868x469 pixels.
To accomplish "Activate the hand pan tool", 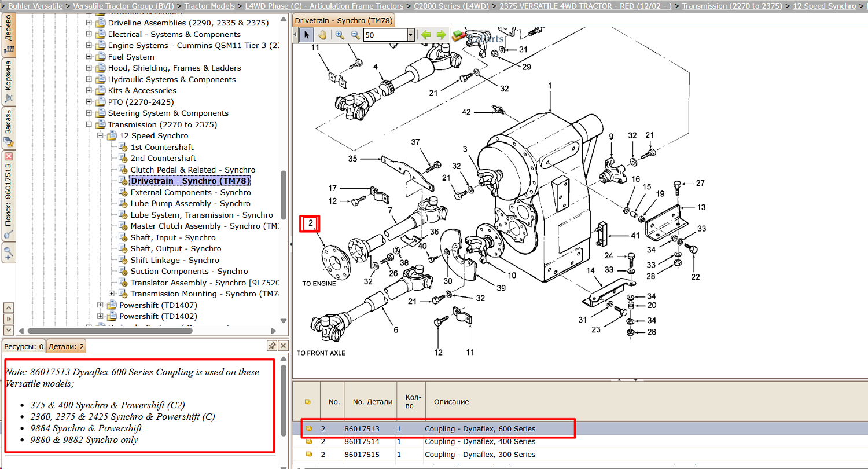I will 322,35.
